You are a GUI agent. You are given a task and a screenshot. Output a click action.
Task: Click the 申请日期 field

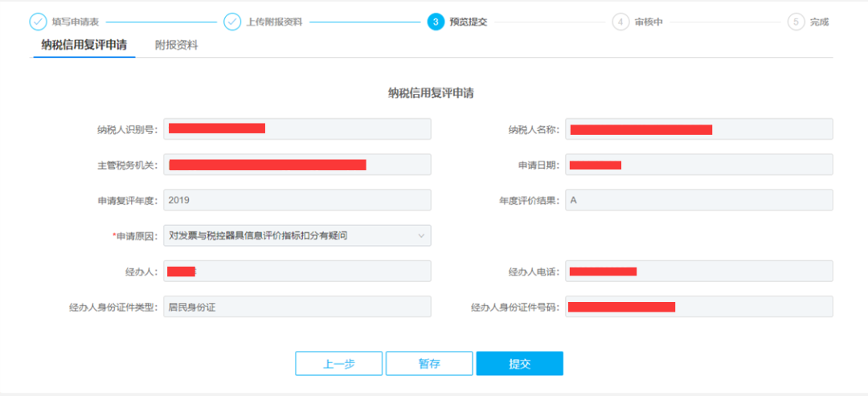point(699,164)
